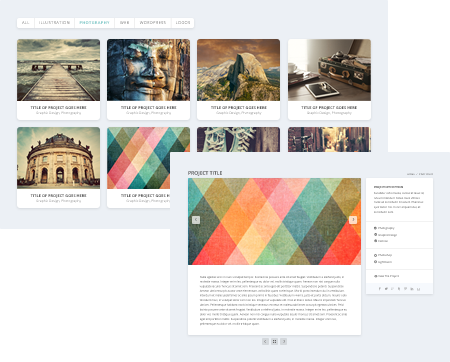Open next project with bottom right arrow
This screenshot has height=362, width=450.
pyautogui.click(x=284, y=341)
